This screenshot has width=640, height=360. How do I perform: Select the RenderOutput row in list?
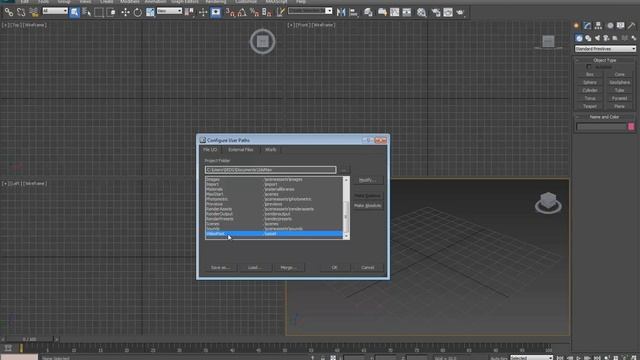click(x=274, y=214)
